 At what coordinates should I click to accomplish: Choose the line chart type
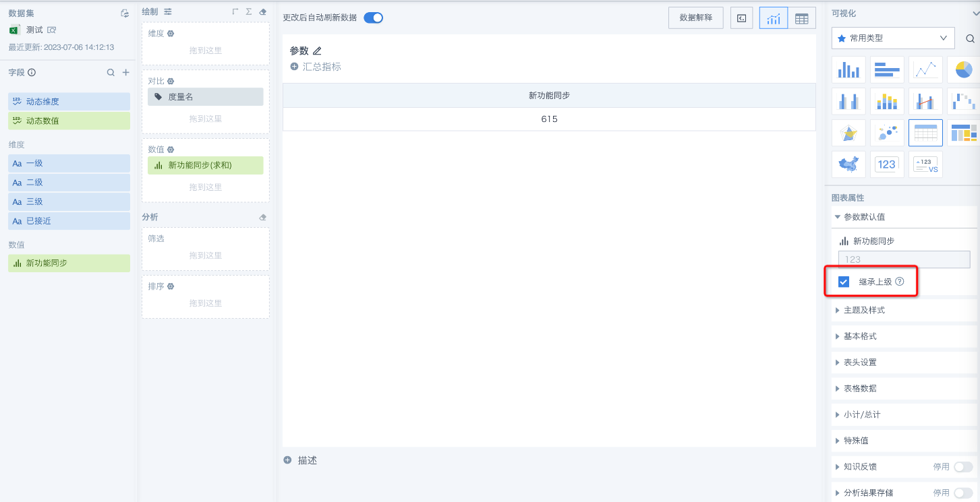click(x=925, y=69)
